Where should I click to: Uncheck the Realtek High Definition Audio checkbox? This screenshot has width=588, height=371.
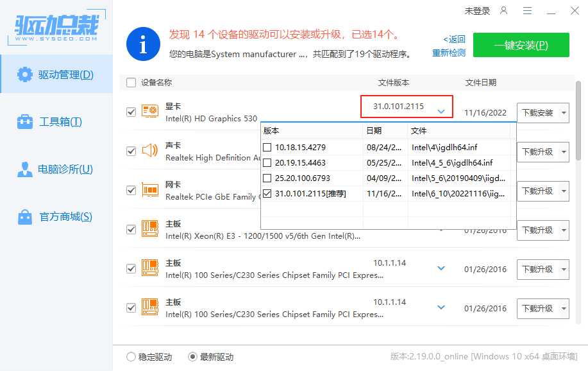131,151
